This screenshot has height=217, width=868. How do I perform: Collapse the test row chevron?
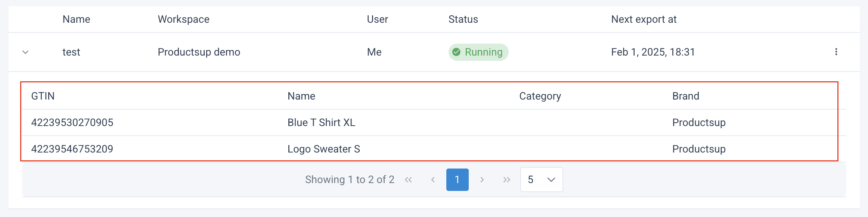click(x=25, y=52)
